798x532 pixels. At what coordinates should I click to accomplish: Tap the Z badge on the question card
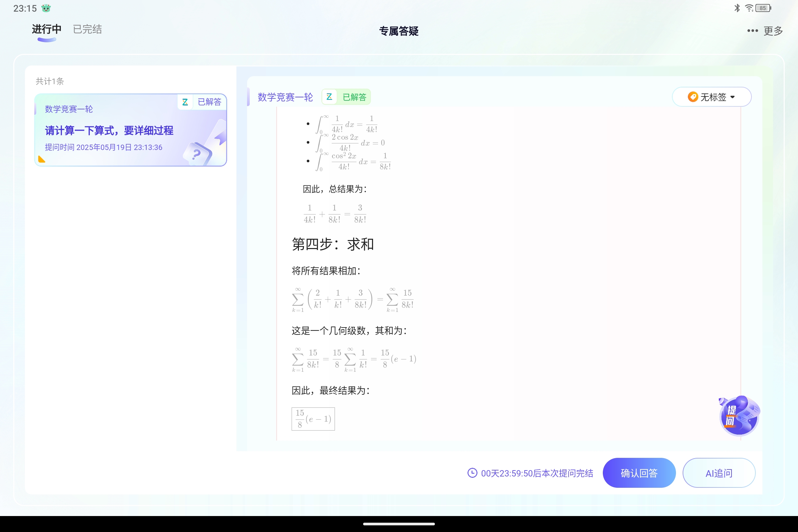[x=185, y=101]
